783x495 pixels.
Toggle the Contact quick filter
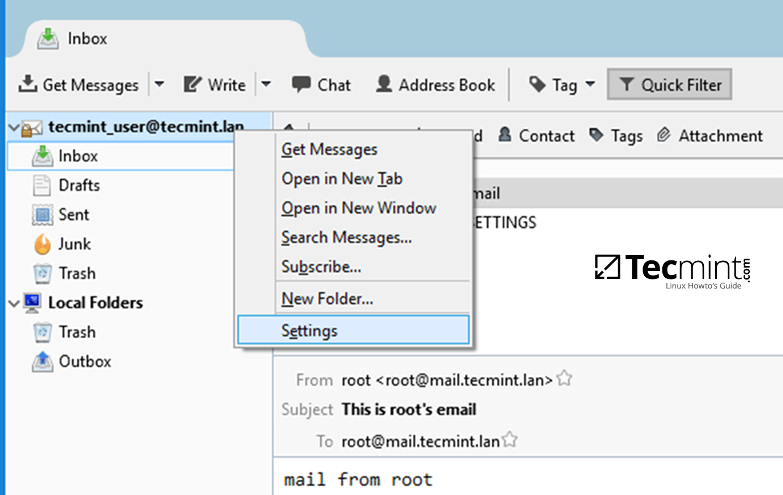pos(536,135)
